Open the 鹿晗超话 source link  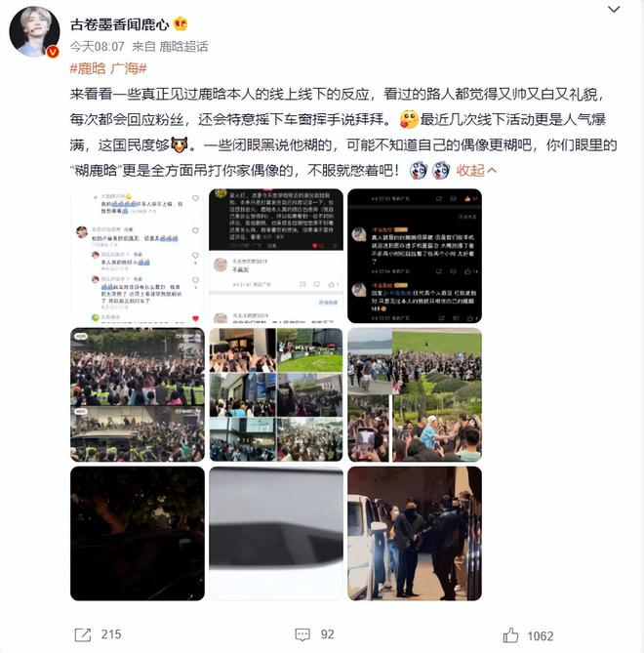click(183, 46)
